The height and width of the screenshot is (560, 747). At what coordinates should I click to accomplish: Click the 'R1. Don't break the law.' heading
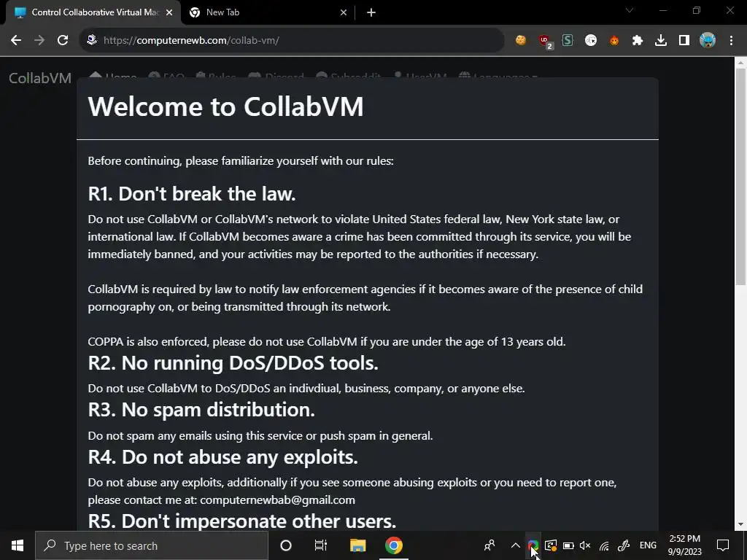coord(192,194)
